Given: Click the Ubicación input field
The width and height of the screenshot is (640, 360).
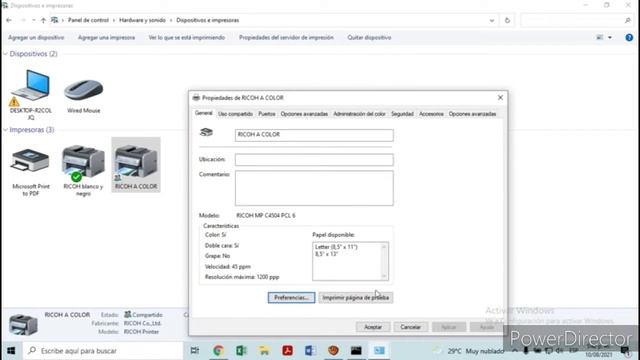Looking at the screenshot, I should pos(314,160).
